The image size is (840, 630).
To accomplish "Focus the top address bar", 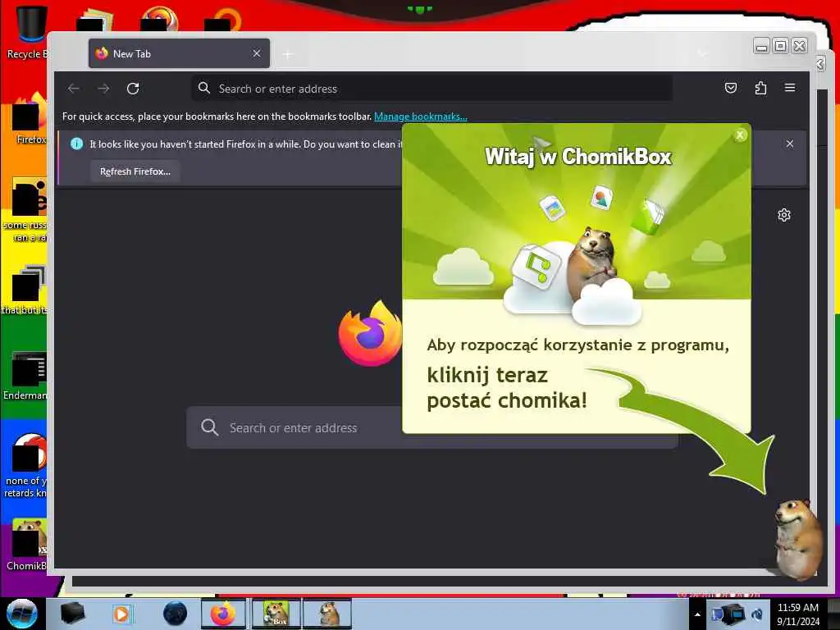I will coord(431,89).
